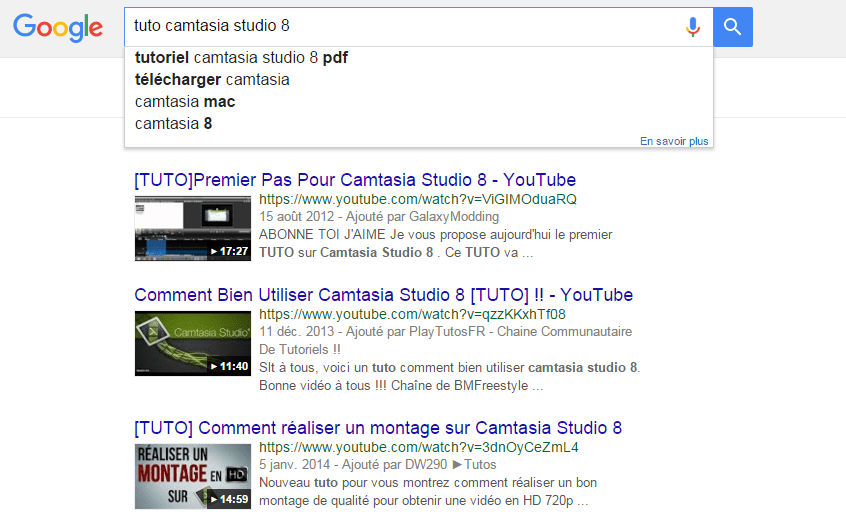Open '[TUTO]Premier Pas Pour Camtasia Studio 8' result

pos(355,180)
